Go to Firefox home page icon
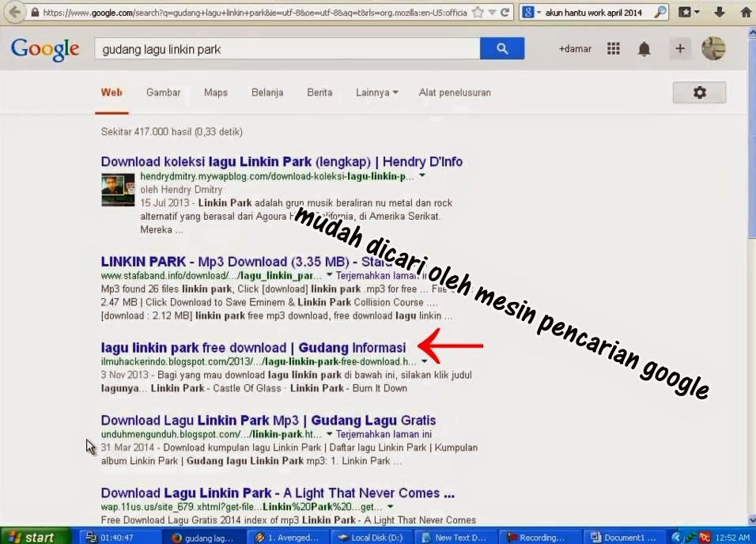 click(x=746, y=12)
